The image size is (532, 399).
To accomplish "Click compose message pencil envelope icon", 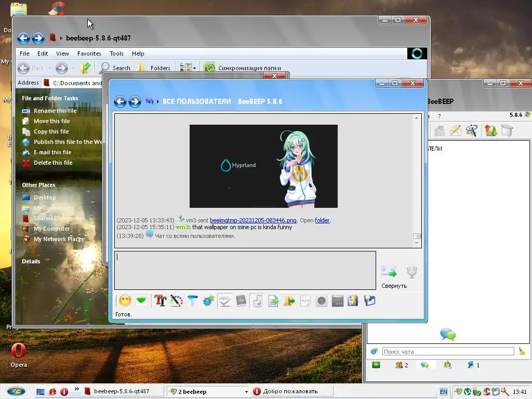I will [455, 130].
